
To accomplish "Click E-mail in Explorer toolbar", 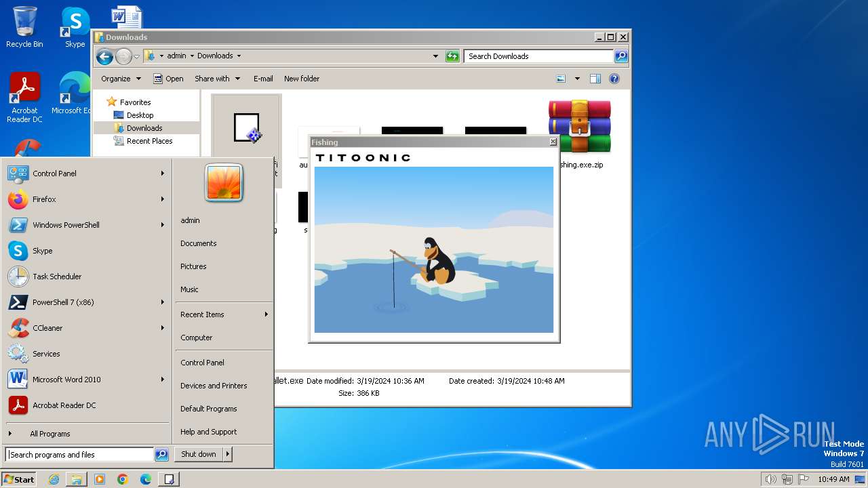I will [263, 79].
